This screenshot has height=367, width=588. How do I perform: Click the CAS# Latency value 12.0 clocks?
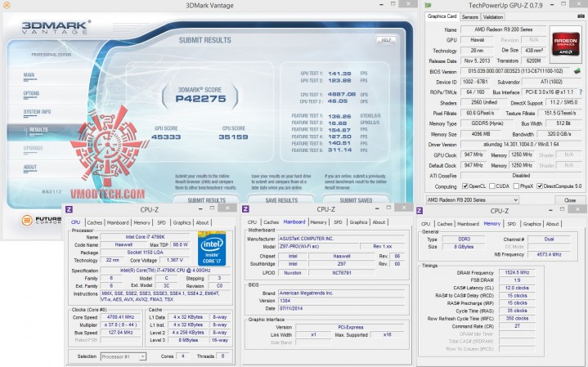tap(517, 288)
